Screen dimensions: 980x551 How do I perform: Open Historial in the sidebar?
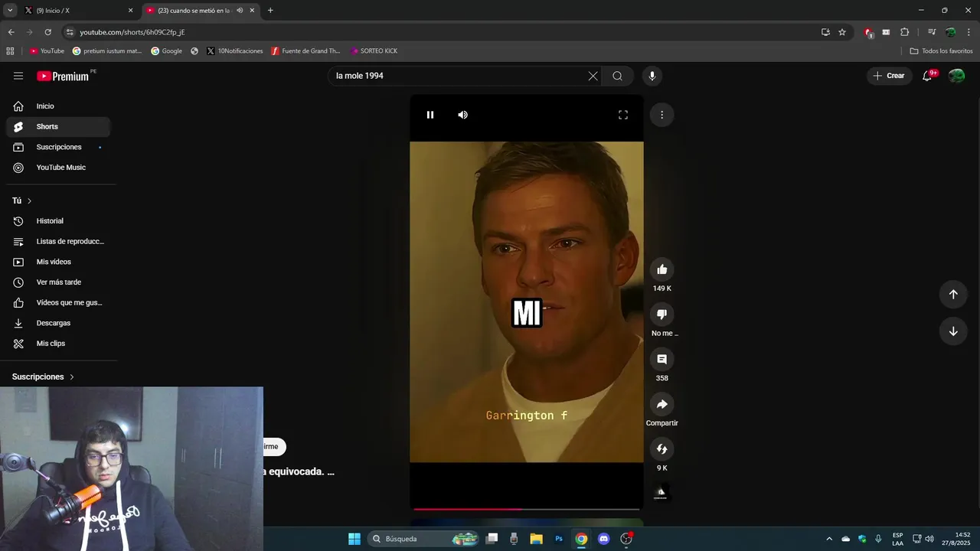(x=58, y=221)
